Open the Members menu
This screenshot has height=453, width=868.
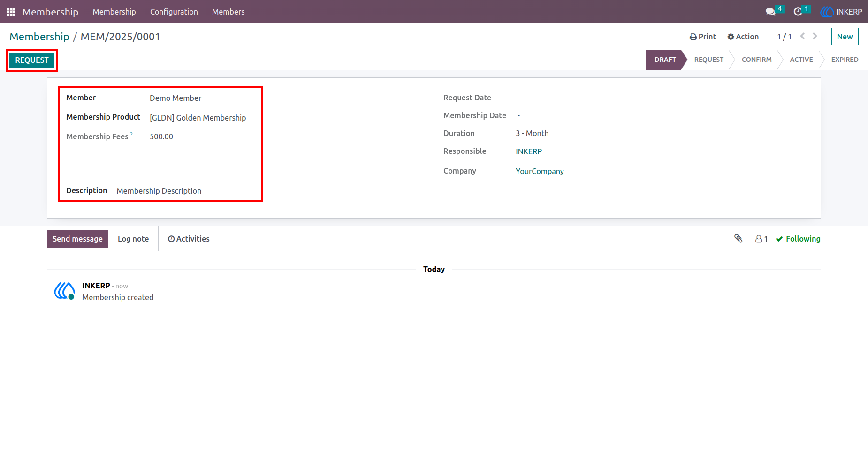coord(228,12)
